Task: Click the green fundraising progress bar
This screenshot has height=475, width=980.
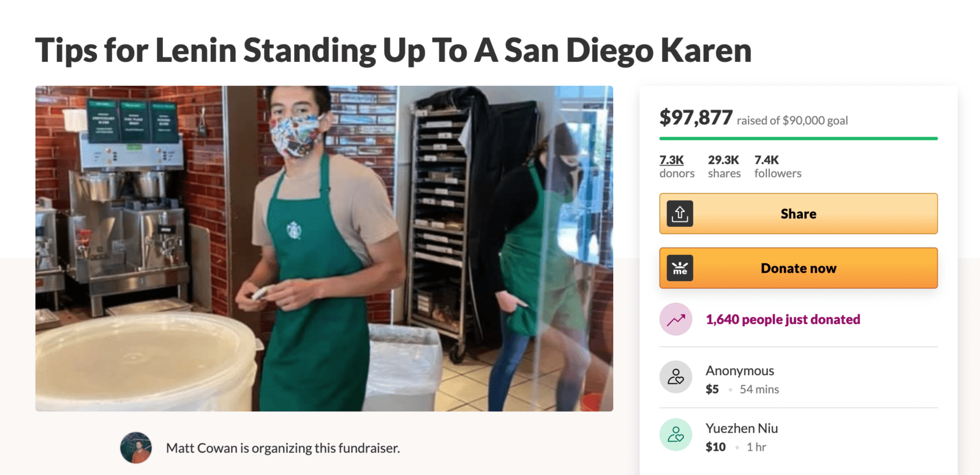Action: (x=798, y=139)
